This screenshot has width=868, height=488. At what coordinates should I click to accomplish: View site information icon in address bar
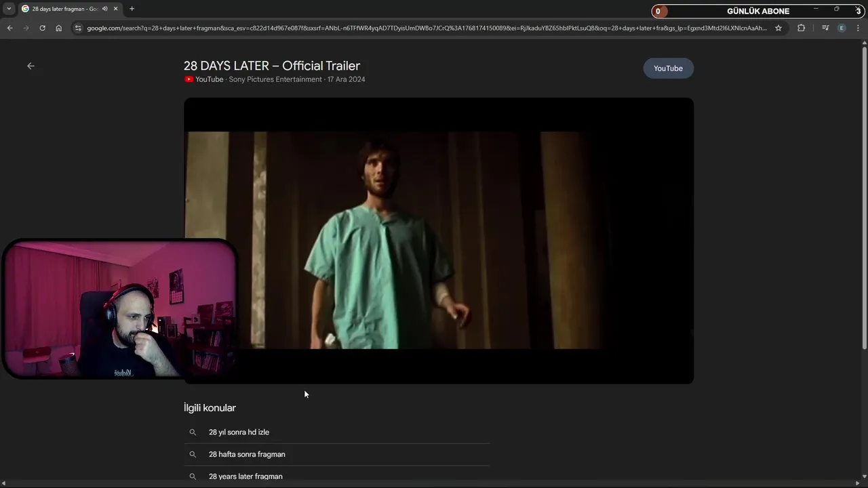78,28
